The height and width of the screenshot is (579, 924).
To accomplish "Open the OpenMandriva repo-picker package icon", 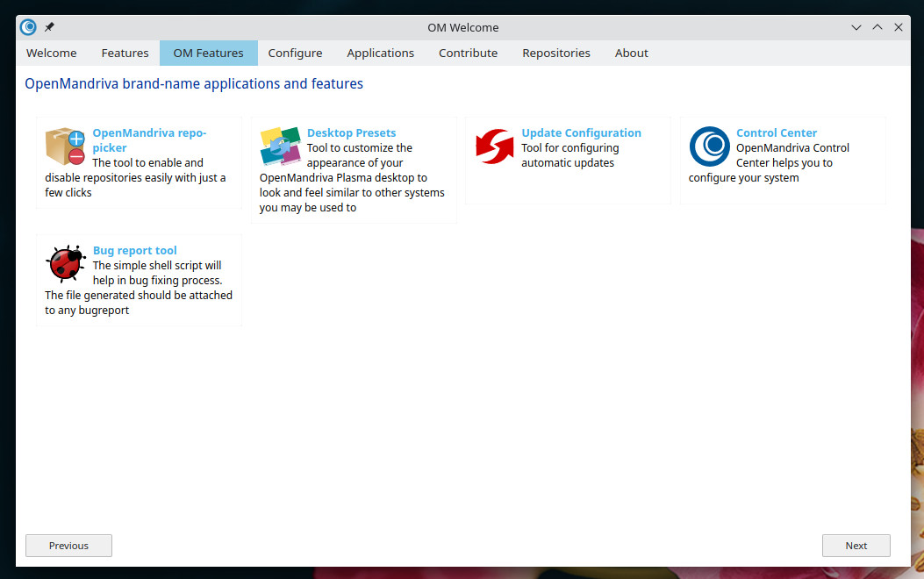I will [65, 147].
